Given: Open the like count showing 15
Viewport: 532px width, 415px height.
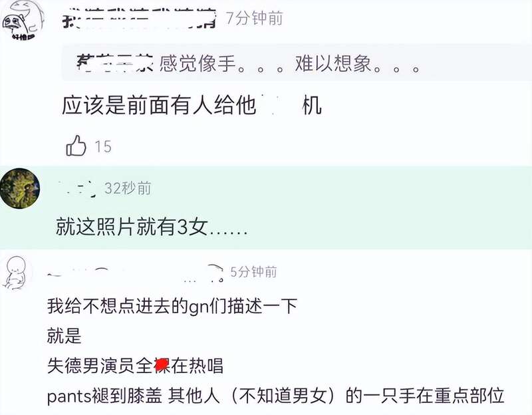Looking at the screenshot, I should click(103, 146).
